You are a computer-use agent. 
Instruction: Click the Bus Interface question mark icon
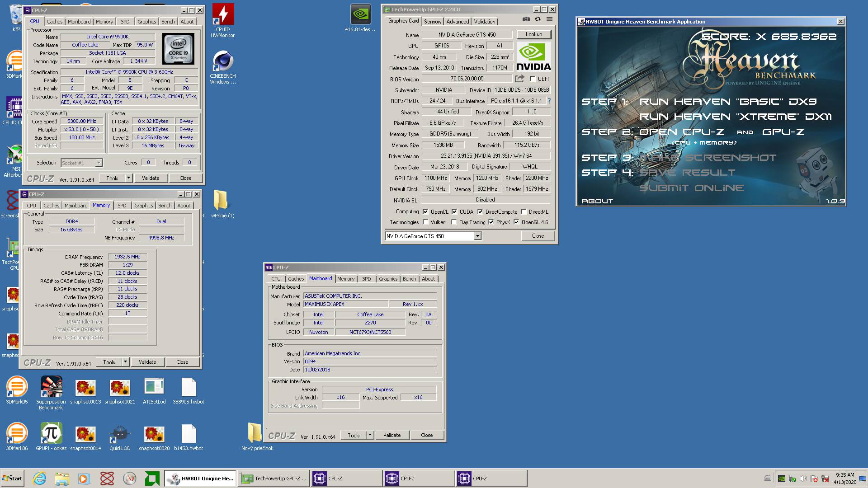(x=549, y=101)
